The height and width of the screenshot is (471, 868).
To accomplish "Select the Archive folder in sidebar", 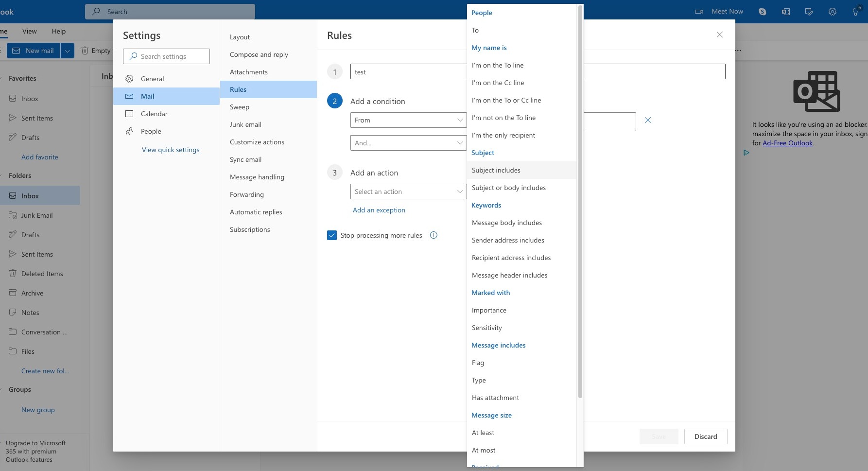I will (32, 293).
